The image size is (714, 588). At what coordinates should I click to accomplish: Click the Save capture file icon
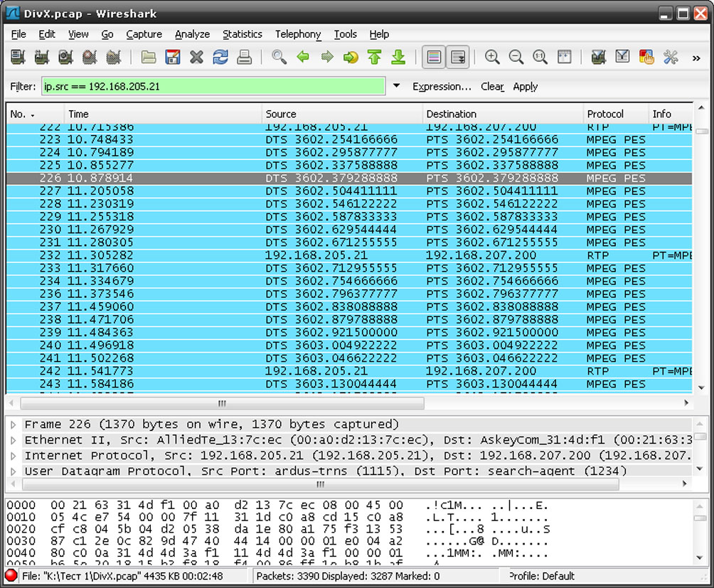(x=173, y=57)
